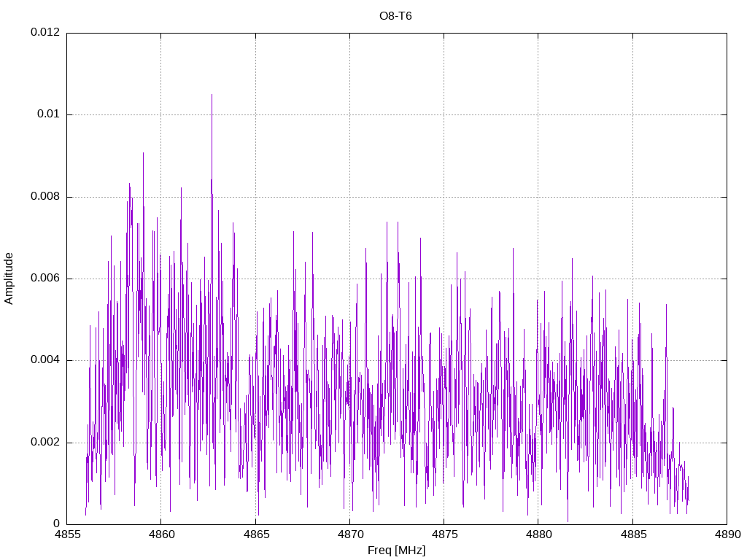Click the 4890 x-axis tick label
This screenshot has width=747, height=560.
click(727, 534)
